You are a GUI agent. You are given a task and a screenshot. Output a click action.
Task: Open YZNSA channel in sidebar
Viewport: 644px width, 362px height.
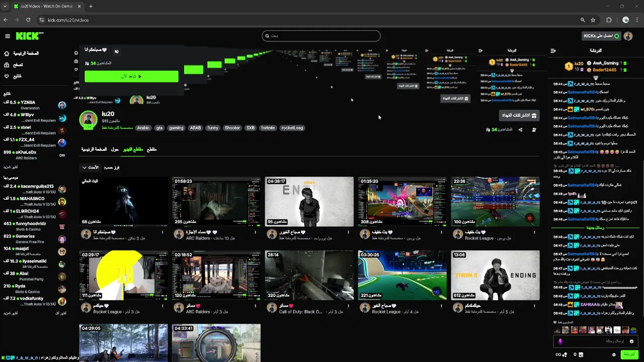click(x=35, y=105)
